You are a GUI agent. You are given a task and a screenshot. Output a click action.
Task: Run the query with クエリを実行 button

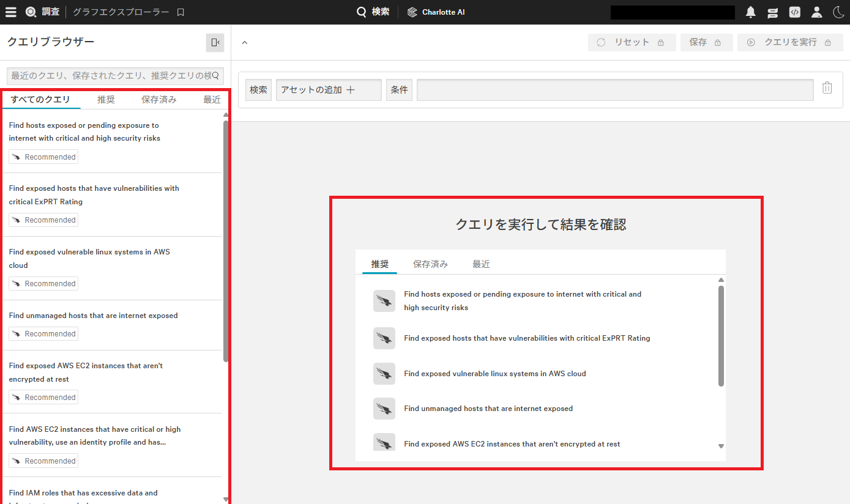[789, 42]
